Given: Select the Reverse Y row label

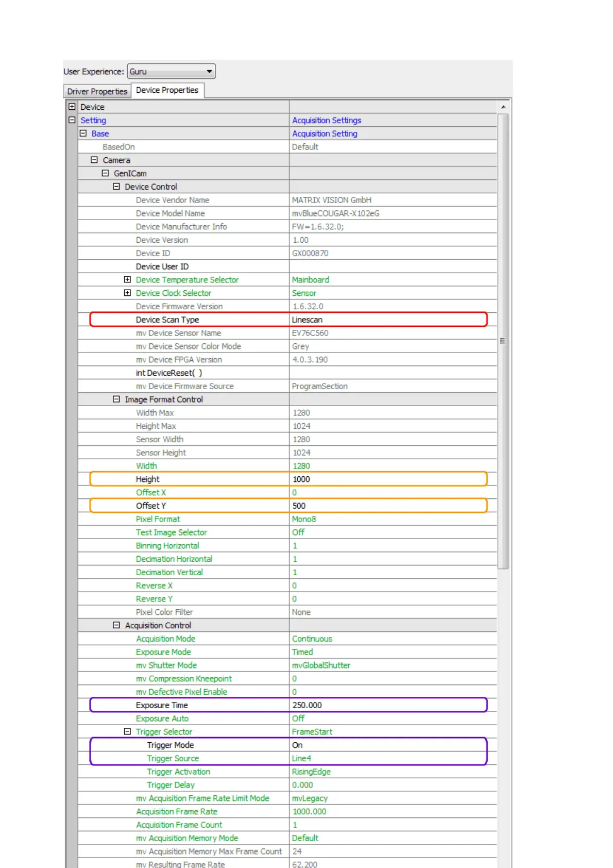Looking at the screenshot, I should tap(154, 599).
